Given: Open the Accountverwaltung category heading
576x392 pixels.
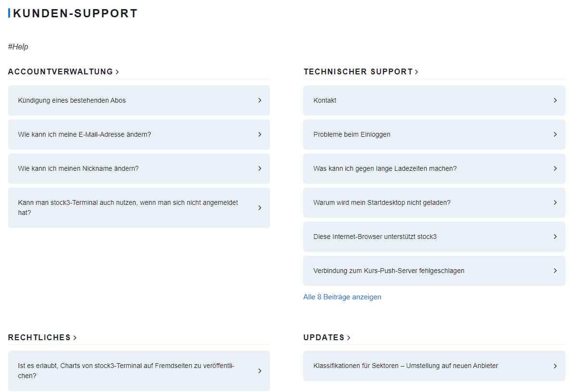Looking at the screenshot, I should pyautogui.click(x=61, y=72).
